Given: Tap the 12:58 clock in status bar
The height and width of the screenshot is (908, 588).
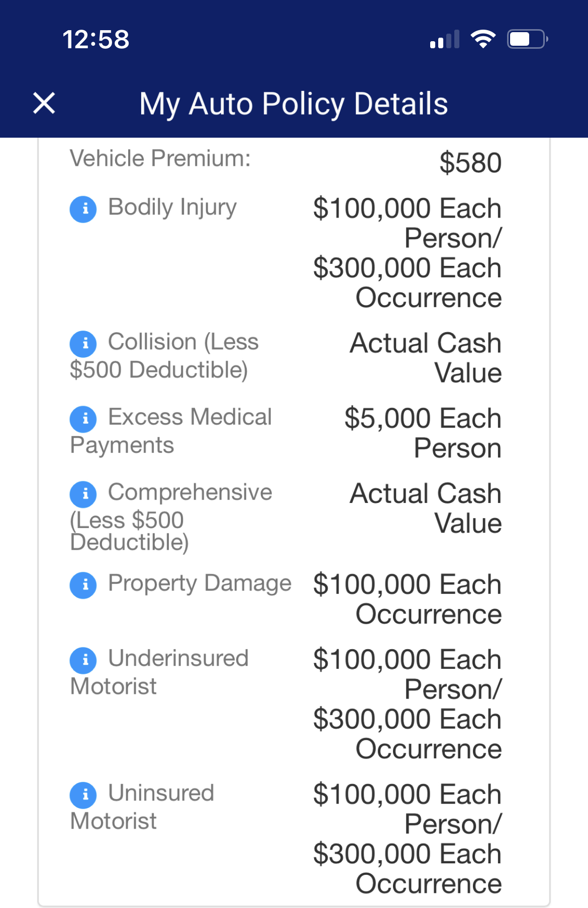Looking at the screenshot, I should [x=96, y=39].
